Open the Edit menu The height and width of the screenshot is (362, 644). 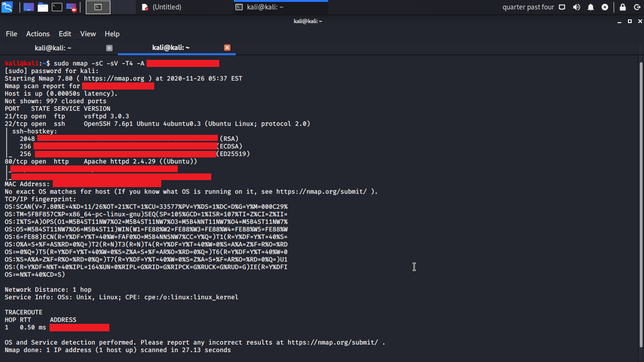click(x=65, y=34)
